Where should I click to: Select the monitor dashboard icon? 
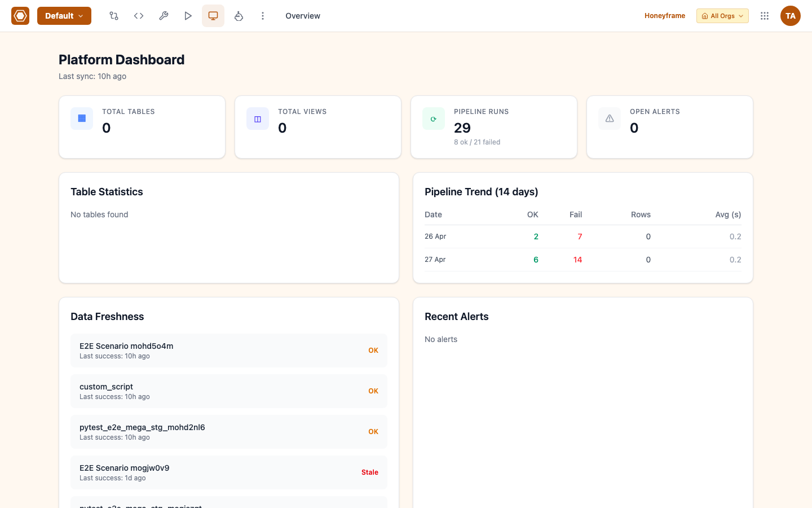coord(213,16)
